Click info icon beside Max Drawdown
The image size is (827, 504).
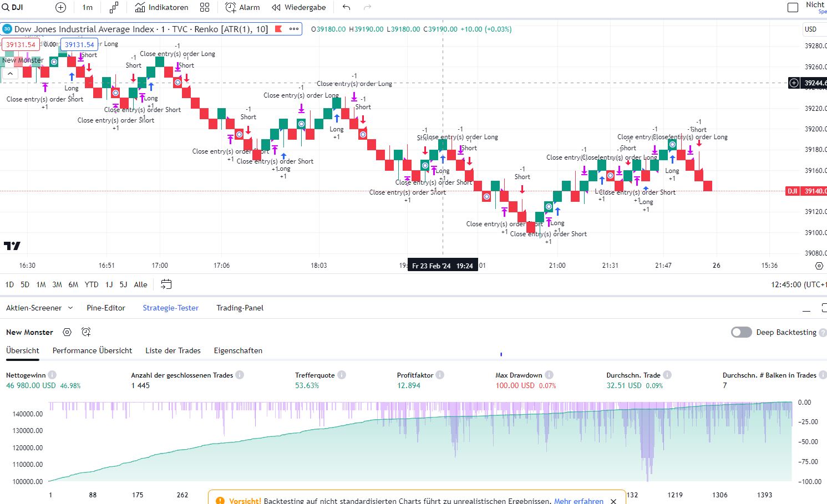[549, 375]
